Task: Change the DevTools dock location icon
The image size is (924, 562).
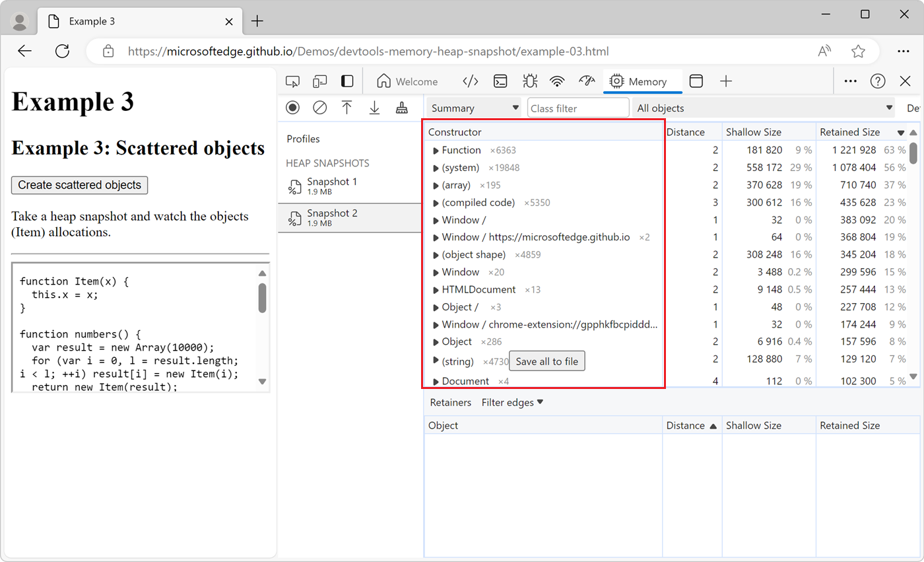Action: pos(696,81)
